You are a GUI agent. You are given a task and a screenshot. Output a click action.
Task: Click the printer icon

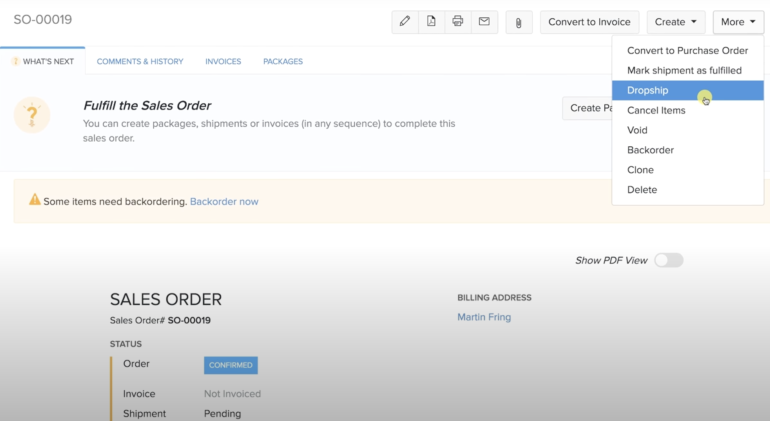(x=458, y=22)
